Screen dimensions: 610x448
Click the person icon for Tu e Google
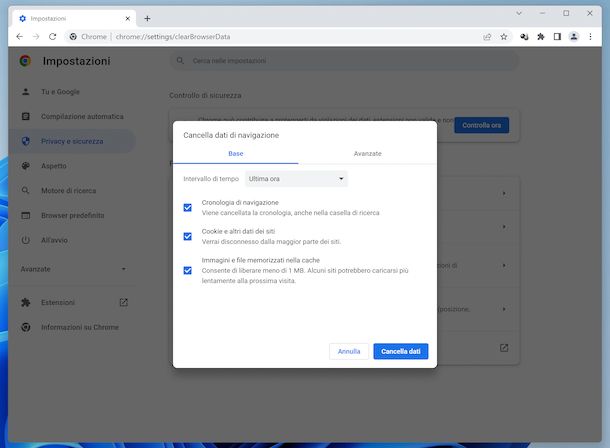click(x=26, y=92)
